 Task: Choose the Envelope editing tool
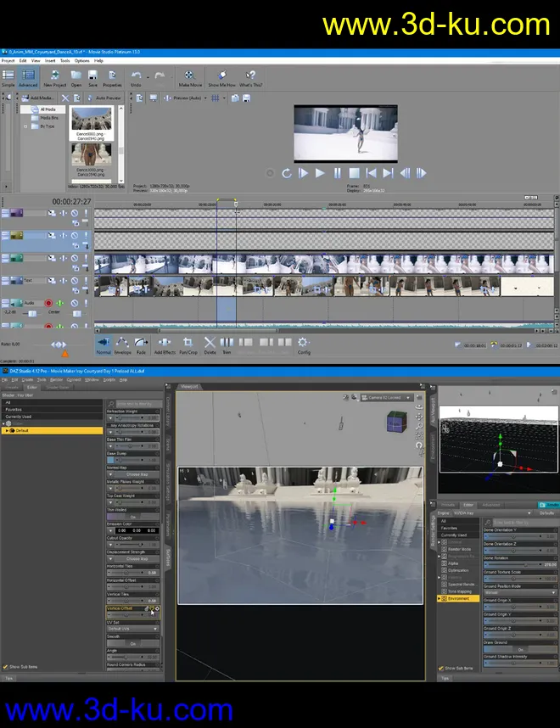coord(123,344)
